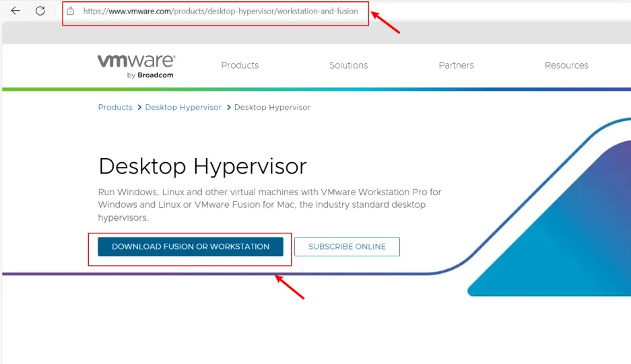
Task: Click the browser back arrow
Action: click(15, 11)
